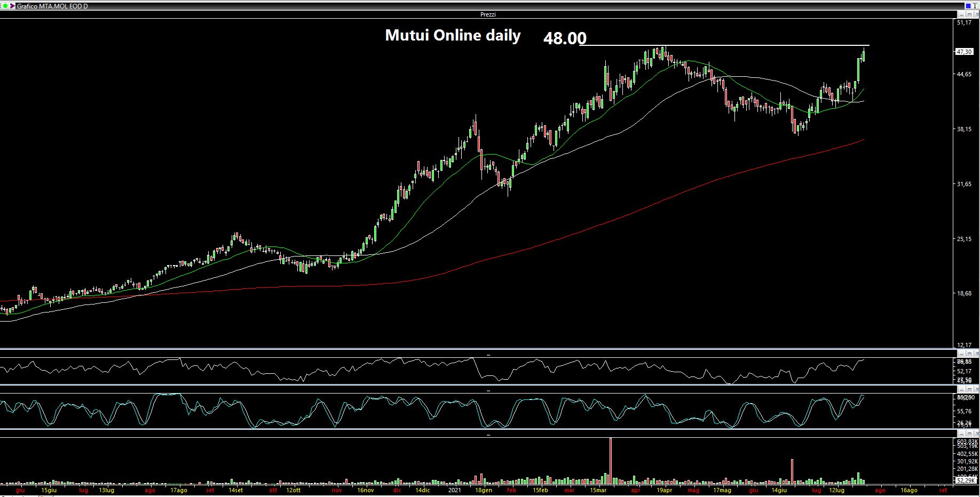Click the '15giu' date label
980x497 pixels.
49,490
